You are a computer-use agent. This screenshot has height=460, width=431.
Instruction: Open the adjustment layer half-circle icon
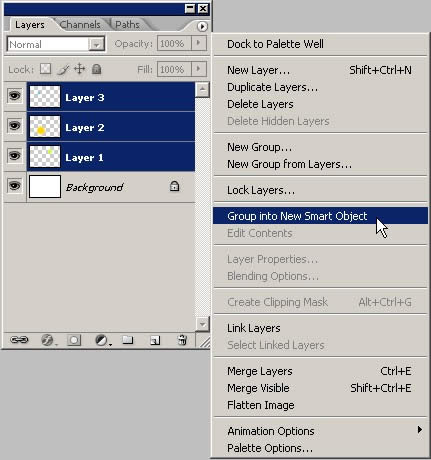102,340
